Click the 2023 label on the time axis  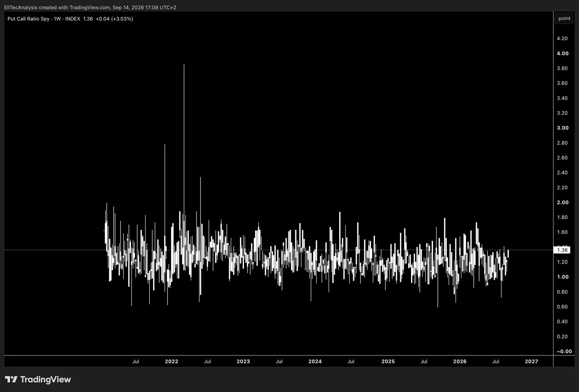pyautogui.click(x=243, y=361)
